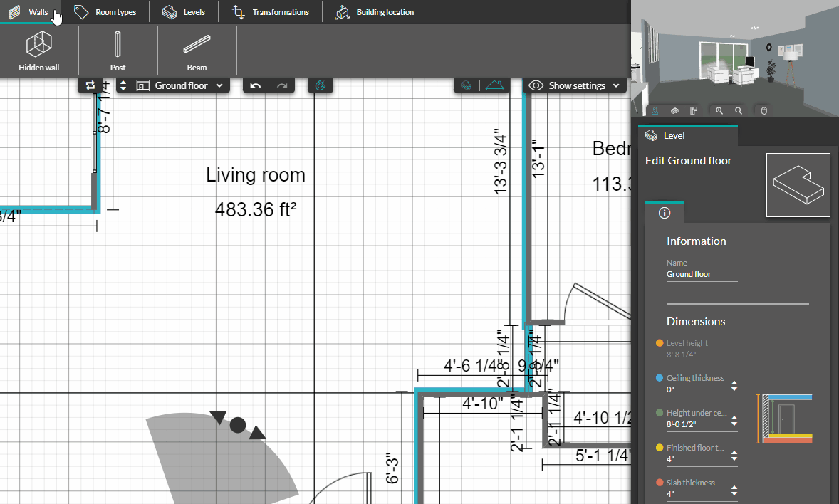The image size is (839, 504).
Task: Open the Room types menu
Action: (x=107, y=11)
